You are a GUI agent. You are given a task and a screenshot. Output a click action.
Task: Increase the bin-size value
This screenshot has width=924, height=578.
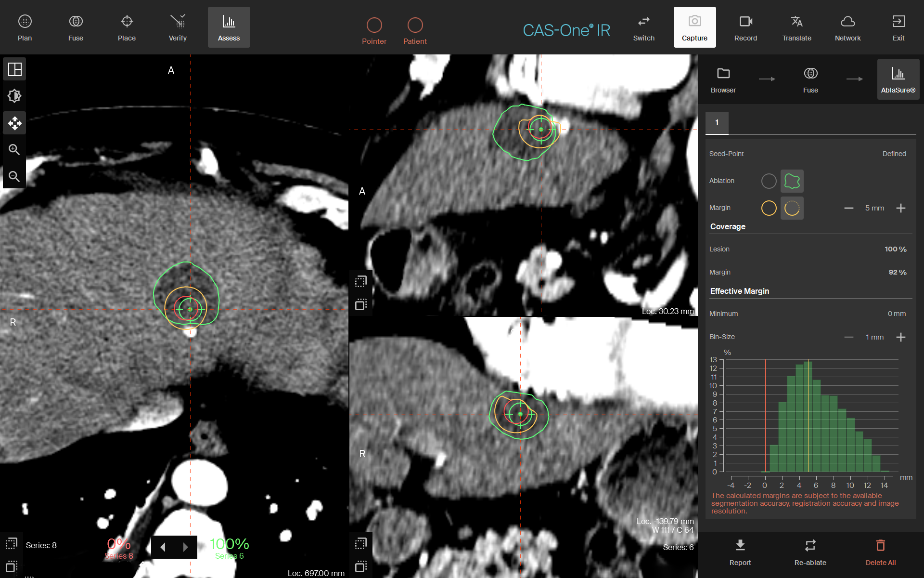901,337
